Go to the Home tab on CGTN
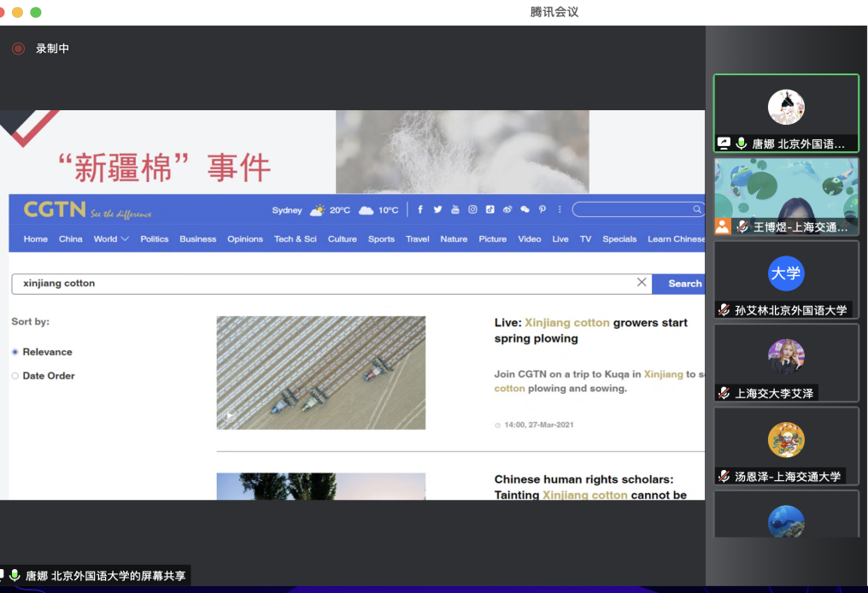The width and height of the screenshot is (868, 593). point(35,239)
